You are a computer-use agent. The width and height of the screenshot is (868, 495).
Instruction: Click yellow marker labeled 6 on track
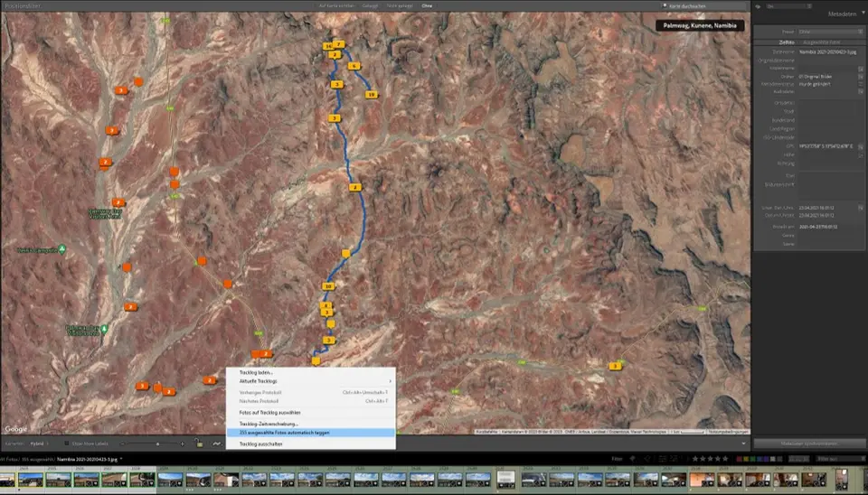tap(354, 66)
